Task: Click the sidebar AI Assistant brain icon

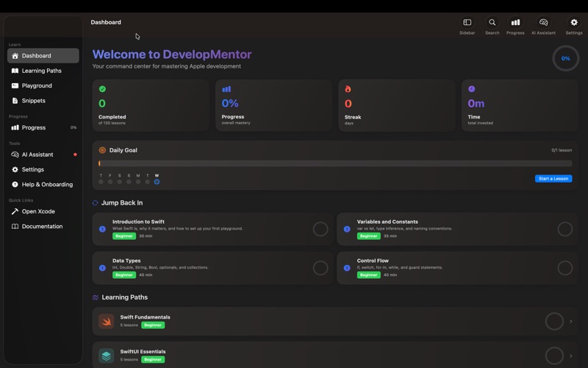Action: [15, 155]
